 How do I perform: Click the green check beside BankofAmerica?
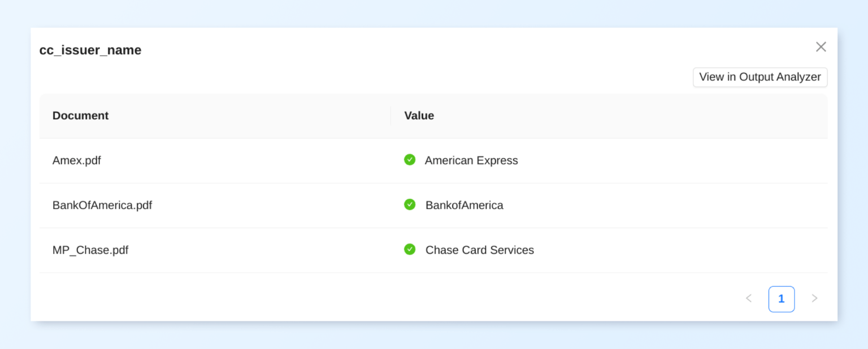(410, 204)
